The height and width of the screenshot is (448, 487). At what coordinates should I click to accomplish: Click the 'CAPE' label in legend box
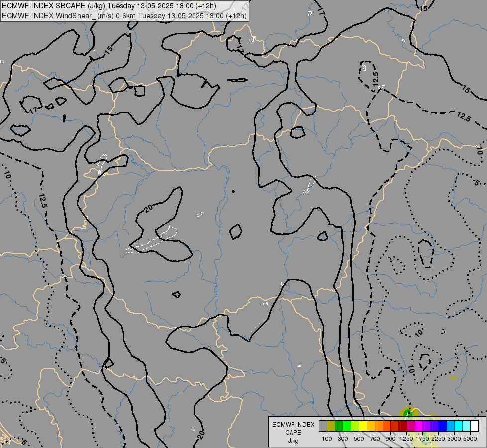coord(293,433)
